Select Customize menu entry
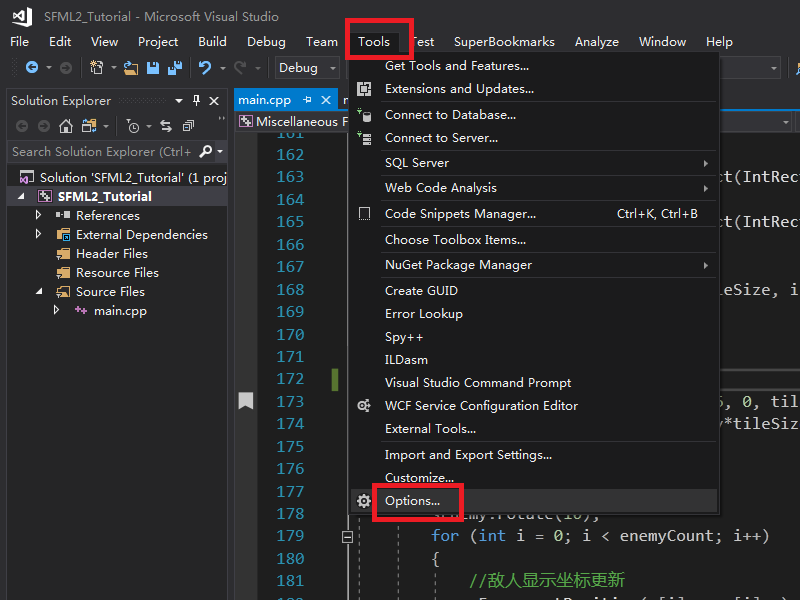 point(534,478)
